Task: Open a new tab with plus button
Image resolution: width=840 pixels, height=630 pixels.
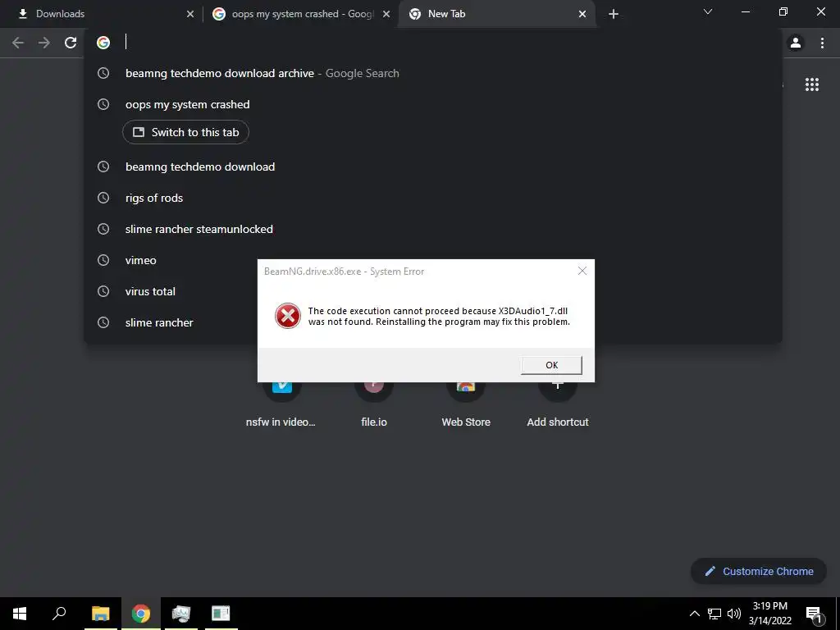Action: pos(614,14)
